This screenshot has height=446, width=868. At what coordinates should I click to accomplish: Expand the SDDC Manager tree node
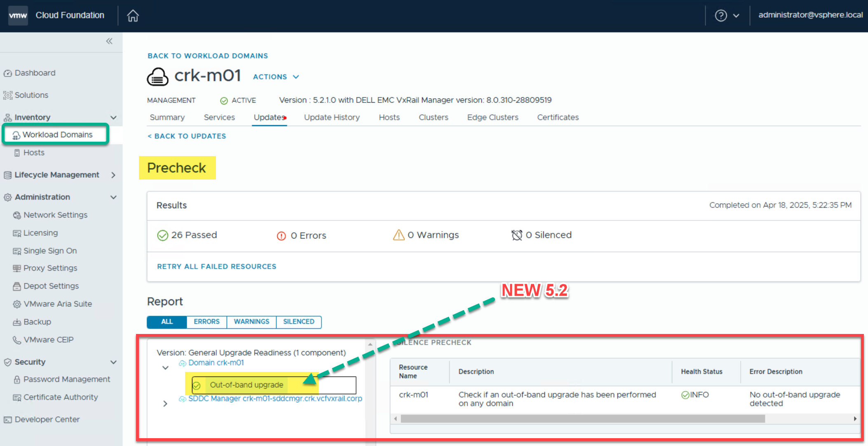point(165,404)
